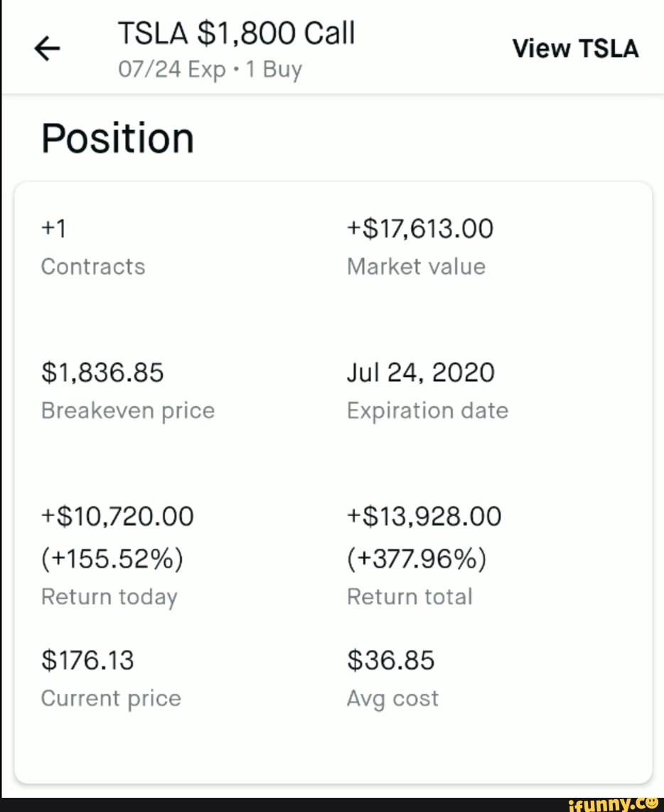Click the Position heading
This screenshot has height=812, width=664.
point(117,138)
